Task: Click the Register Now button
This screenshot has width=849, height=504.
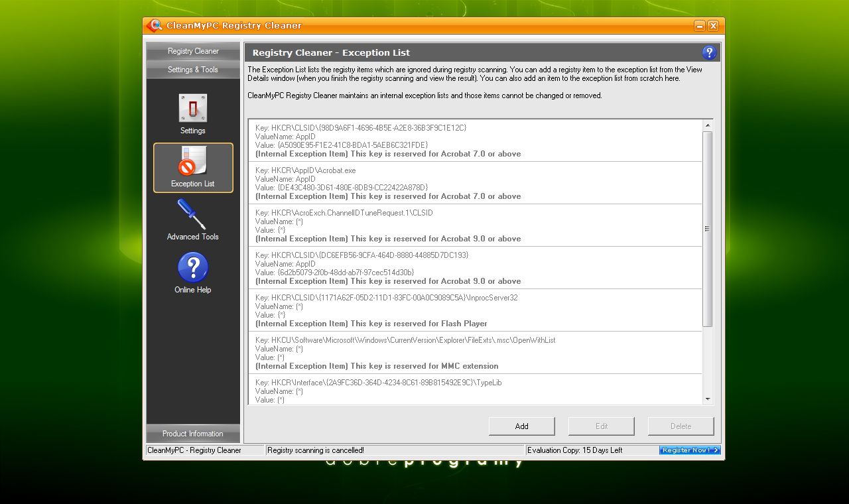Action: [690, 450]
